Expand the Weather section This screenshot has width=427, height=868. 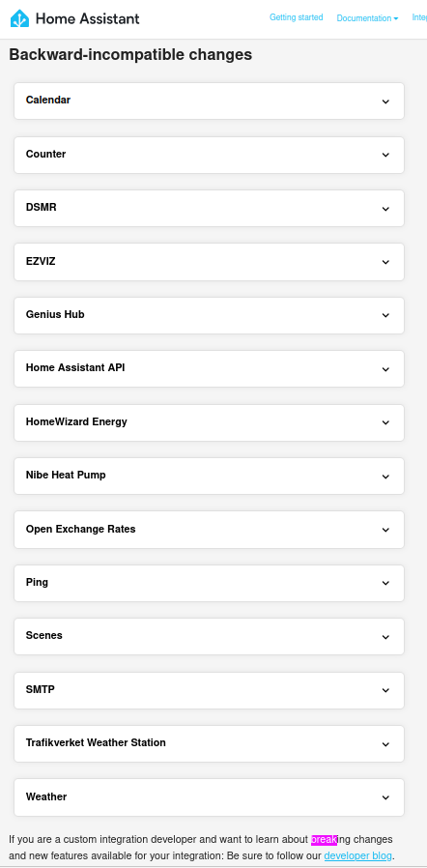click(x=209, y=797)
